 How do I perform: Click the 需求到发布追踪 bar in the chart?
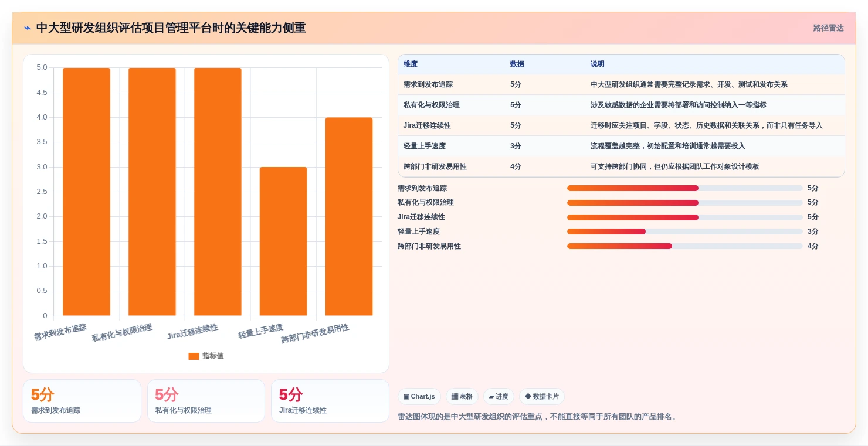pos(86,192)
